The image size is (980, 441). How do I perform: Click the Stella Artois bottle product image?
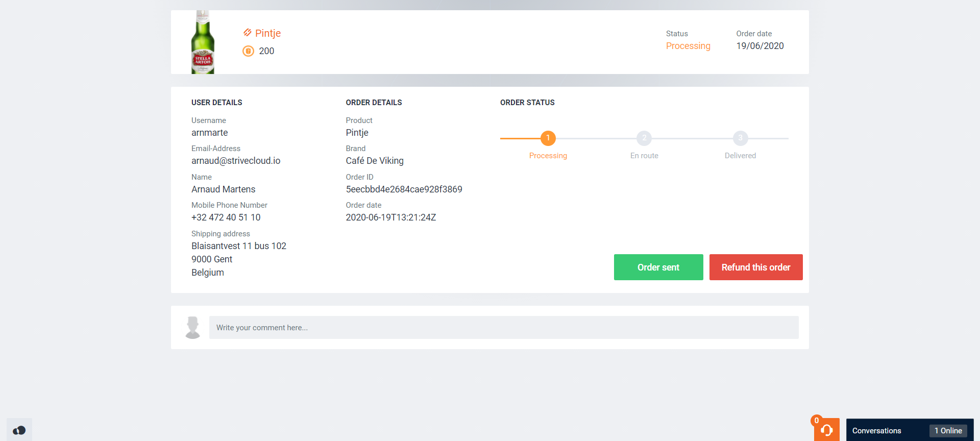click(x=203, y=43)
